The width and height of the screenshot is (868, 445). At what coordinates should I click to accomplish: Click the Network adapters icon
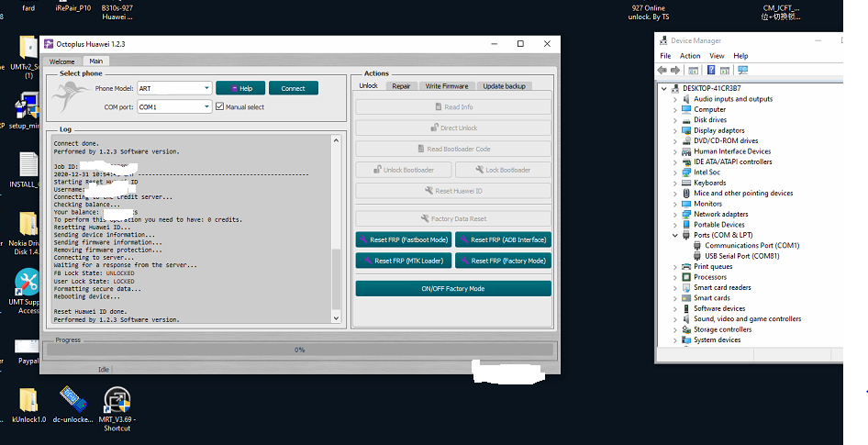[x=687, y=214]
